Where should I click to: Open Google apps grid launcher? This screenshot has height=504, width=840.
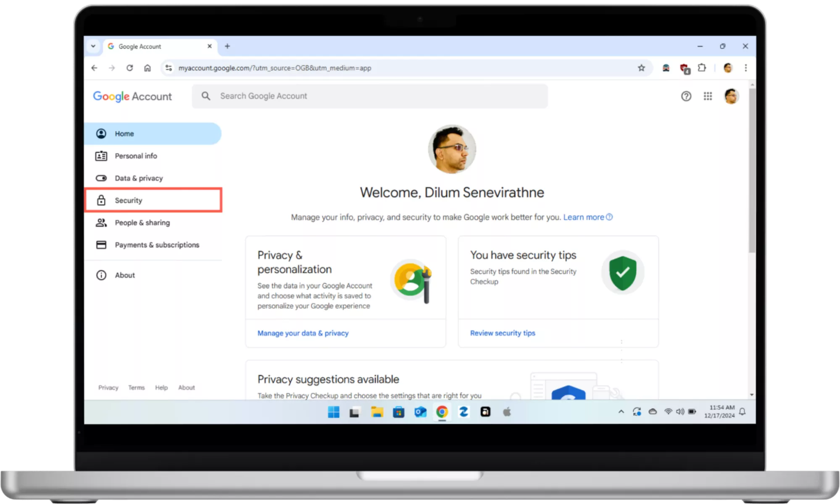[x=708, y=96]
